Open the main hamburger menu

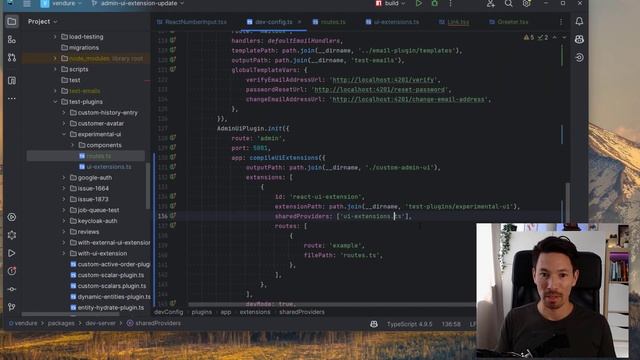pos(27,4)
